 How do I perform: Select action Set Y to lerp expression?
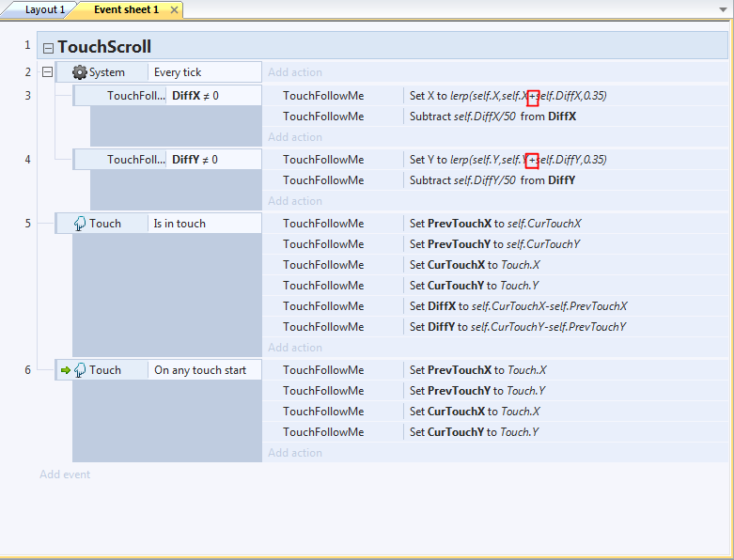point(508,160)
